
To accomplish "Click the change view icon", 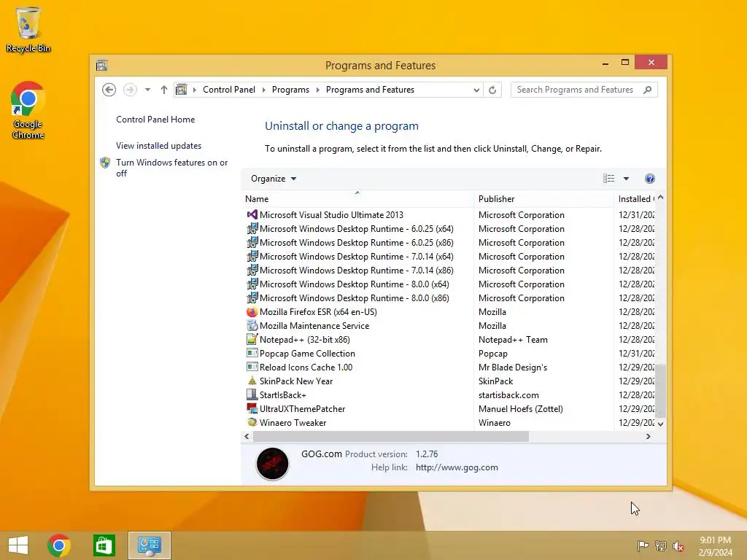I will click(608, 179).
